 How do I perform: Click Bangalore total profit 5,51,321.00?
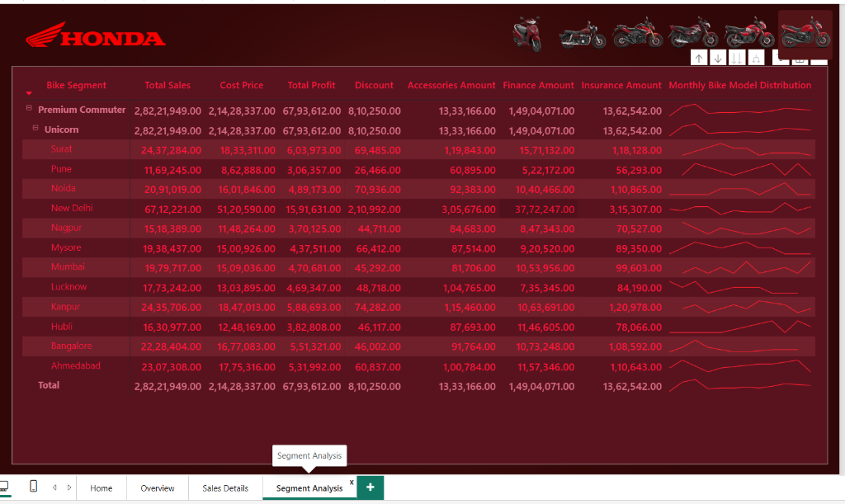pos(315,346)
